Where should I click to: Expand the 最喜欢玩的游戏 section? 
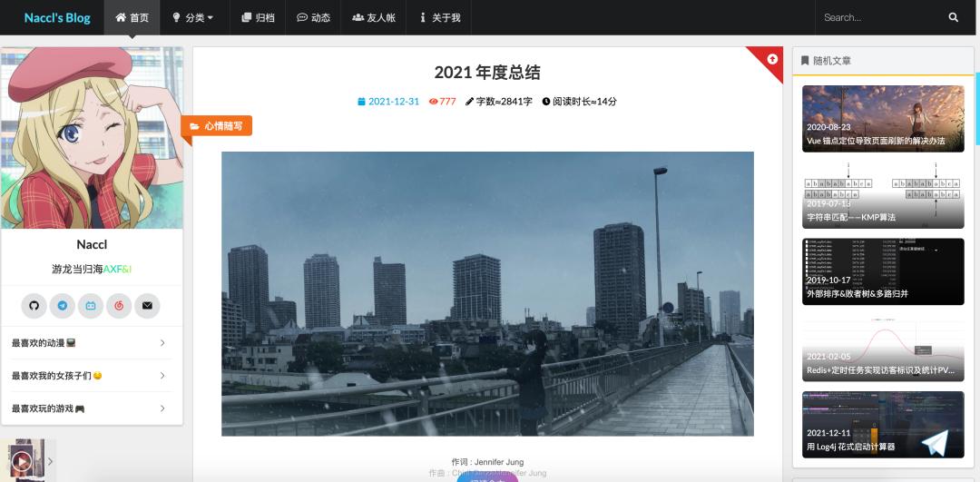pyautogui.click(x=92, y=408)
